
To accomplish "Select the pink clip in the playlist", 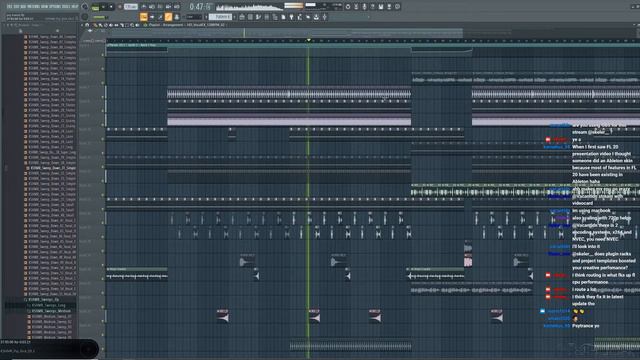I will pos(468,261).
